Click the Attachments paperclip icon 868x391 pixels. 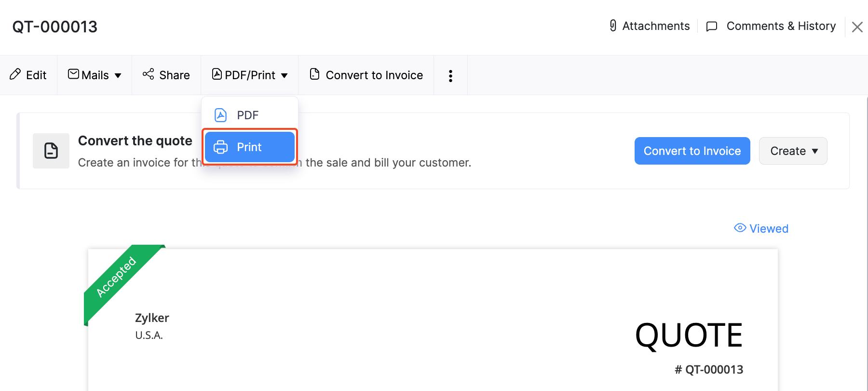[613, 26]
